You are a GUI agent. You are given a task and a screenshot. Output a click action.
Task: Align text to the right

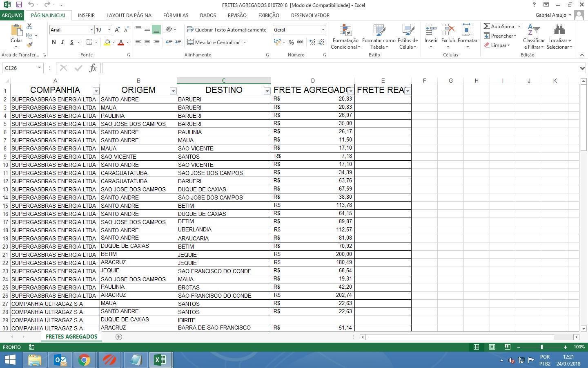tap(156, 42)
